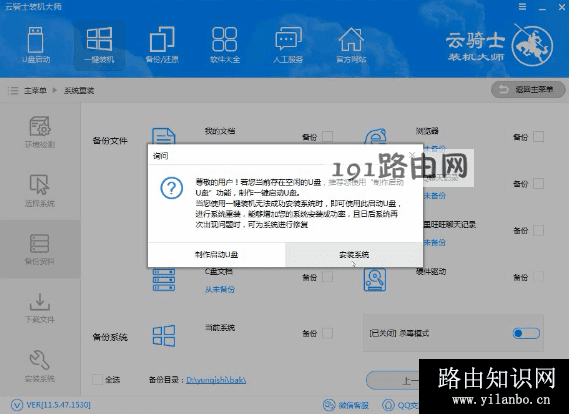Click the 上一步 button

(393, 381)
